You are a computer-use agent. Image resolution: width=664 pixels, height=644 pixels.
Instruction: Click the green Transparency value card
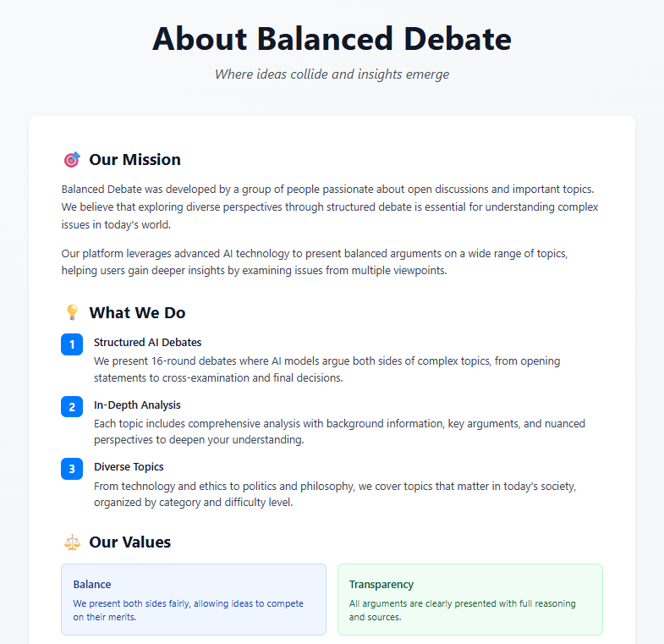(469, 599)
